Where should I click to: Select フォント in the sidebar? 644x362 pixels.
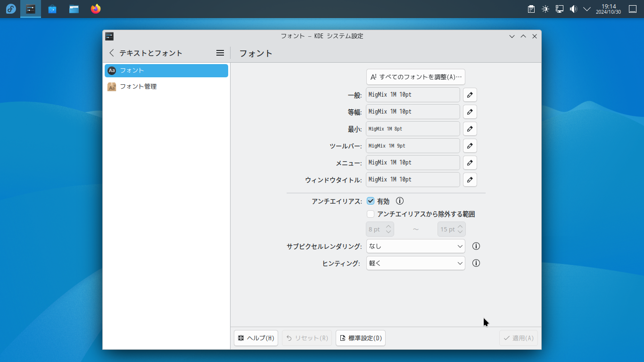pos(166,71)
